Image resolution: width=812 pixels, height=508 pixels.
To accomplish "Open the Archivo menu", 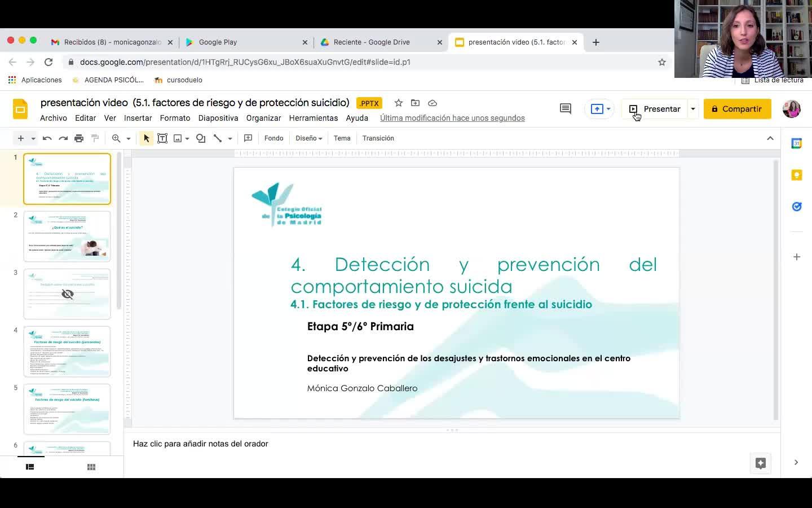I will click(x=54, y=118).
